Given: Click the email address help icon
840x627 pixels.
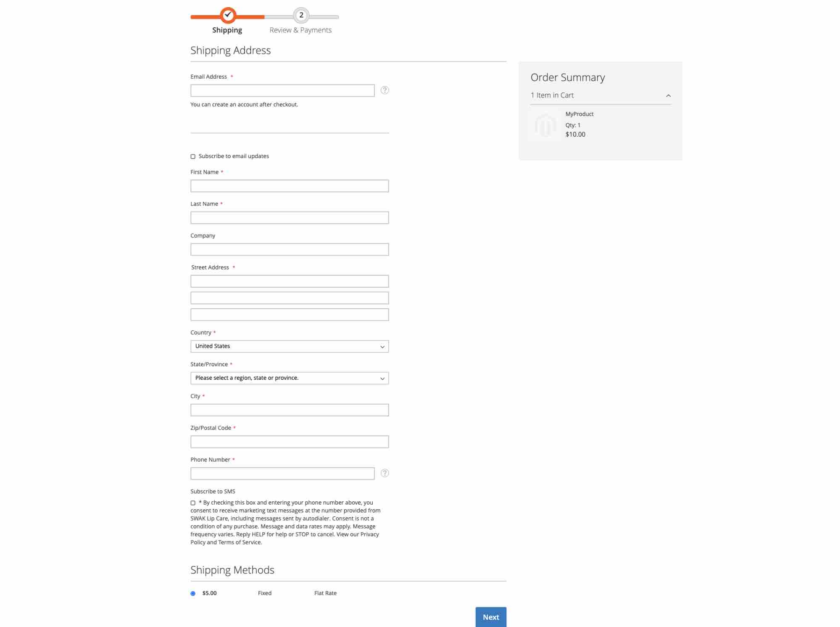Looking at the screenshot, I should tap(385, 90).
